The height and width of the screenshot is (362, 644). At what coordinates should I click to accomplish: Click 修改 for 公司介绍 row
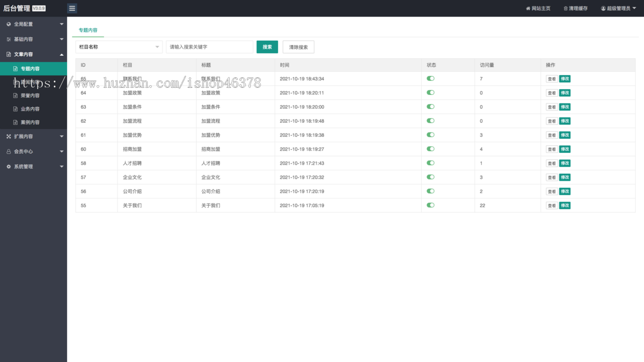(x=565, y=191)
